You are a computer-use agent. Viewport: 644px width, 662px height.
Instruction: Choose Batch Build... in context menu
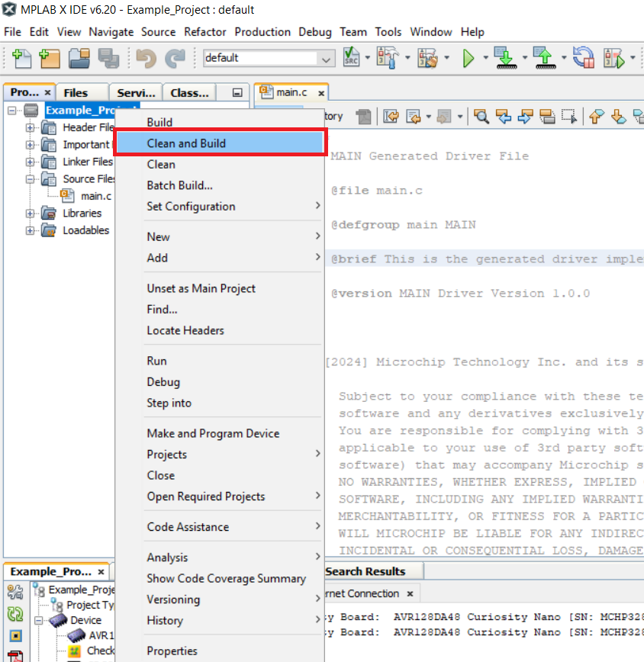click(x=220, y=185)
